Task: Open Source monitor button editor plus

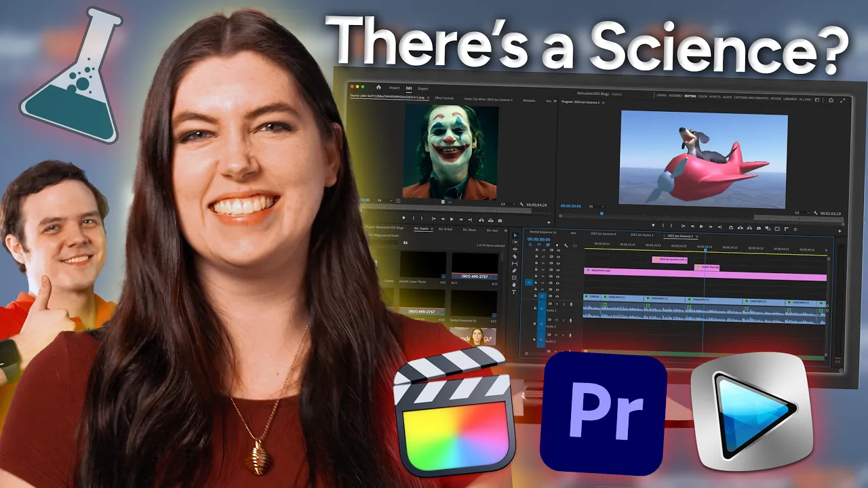Action: click(x=549, y=222)
